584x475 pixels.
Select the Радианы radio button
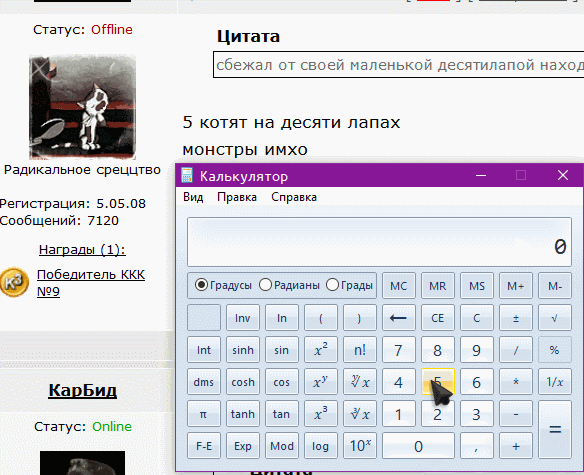click(266, 285)
